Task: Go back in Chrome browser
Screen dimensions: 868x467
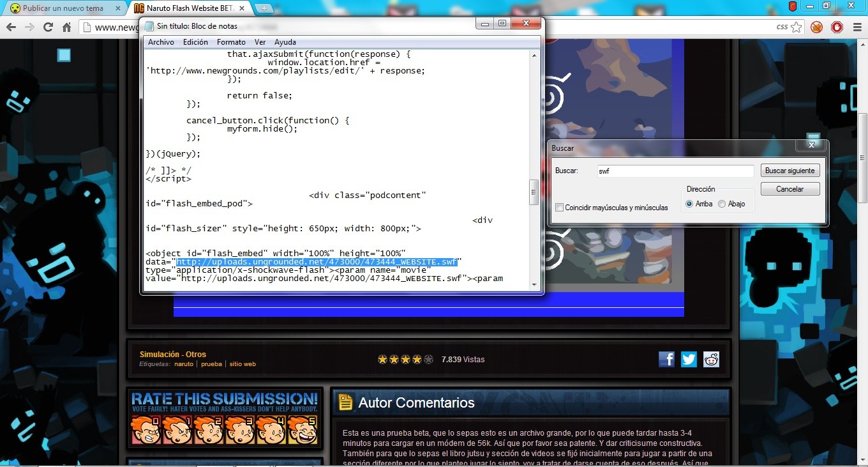Action: 11,27
